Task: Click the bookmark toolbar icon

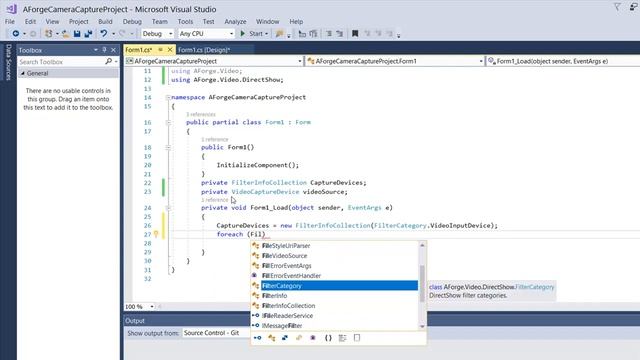Action: [355, 34]
